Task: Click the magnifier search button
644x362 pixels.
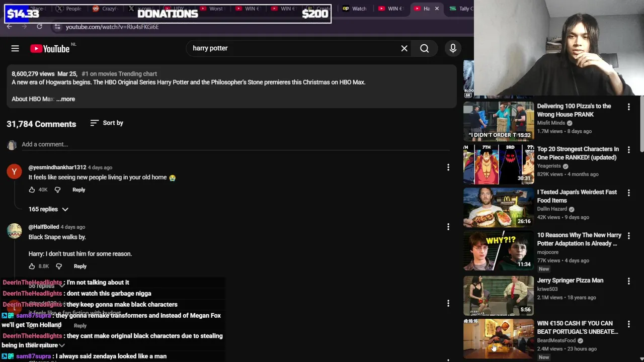Action: [425, 48]
